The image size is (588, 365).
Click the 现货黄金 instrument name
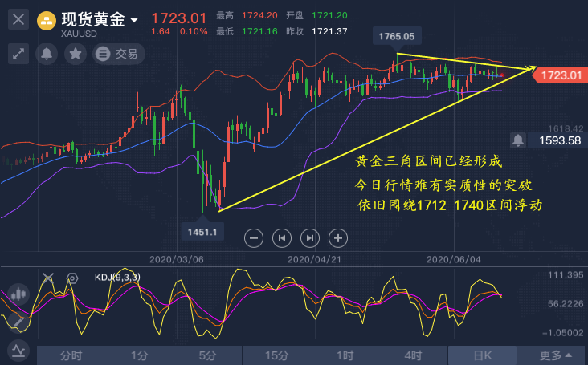click(93, 19)
